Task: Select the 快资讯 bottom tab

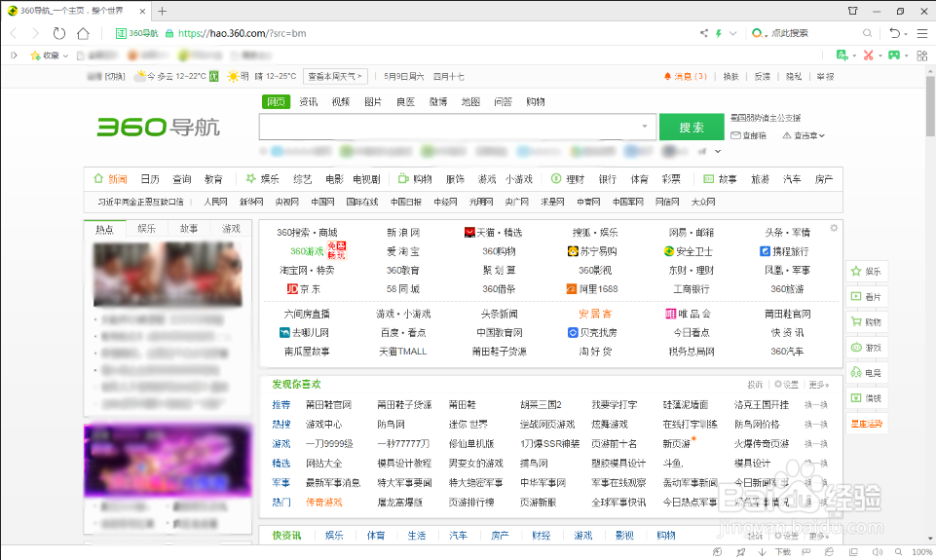Action: [286, 536]
